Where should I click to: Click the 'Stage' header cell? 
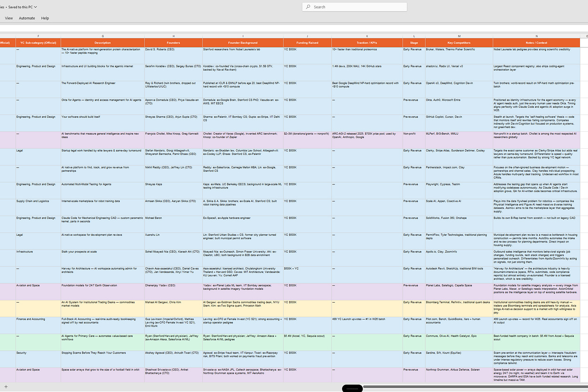pyautogui.click(x=414, y=43)
